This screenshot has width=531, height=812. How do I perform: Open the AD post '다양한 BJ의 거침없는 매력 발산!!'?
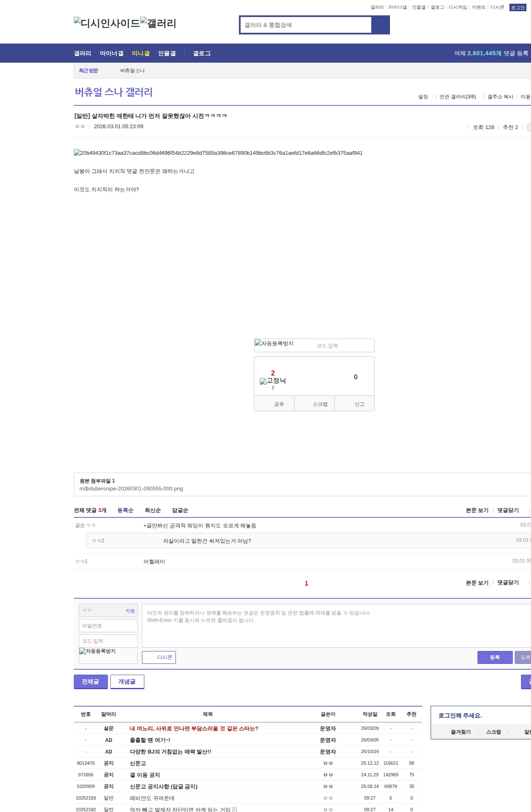coord(171,751)
